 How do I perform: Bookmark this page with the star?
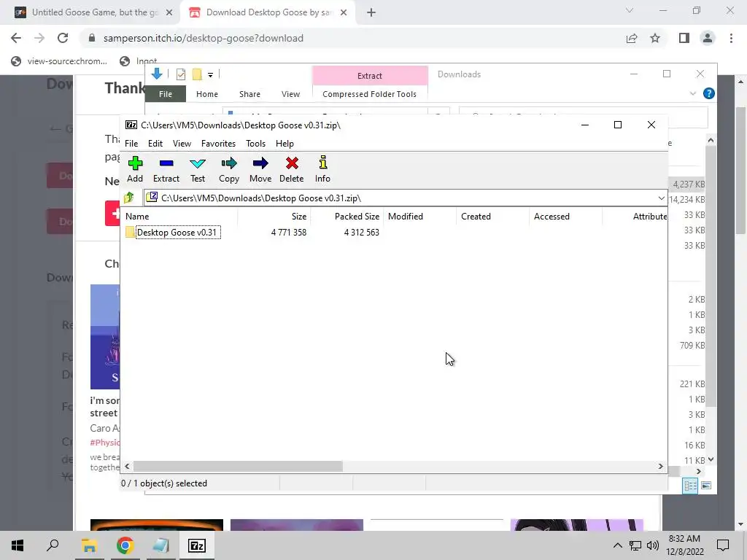click(655, 38)
